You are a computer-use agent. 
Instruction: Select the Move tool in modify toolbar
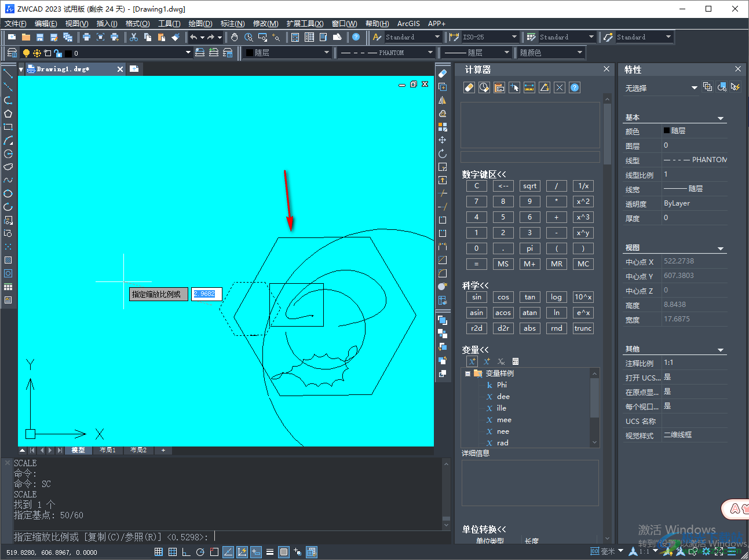tap(443, 140)
